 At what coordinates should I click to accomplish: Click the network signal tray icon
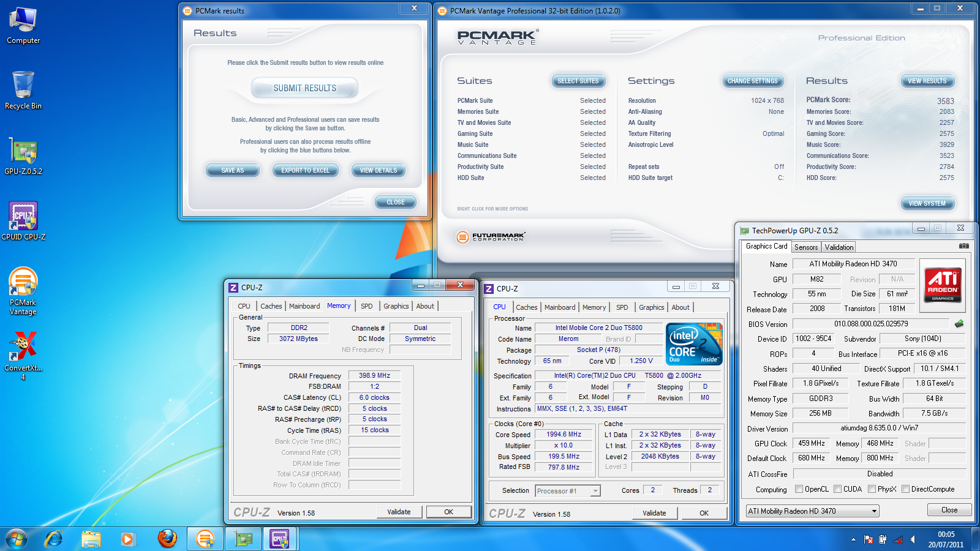(x=898, y=539)
